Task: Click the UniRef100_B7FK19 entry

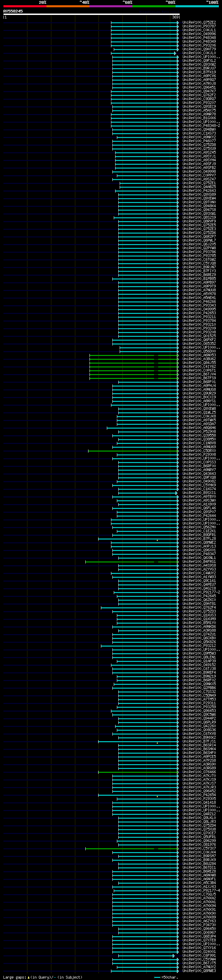Action: point(199,72)
